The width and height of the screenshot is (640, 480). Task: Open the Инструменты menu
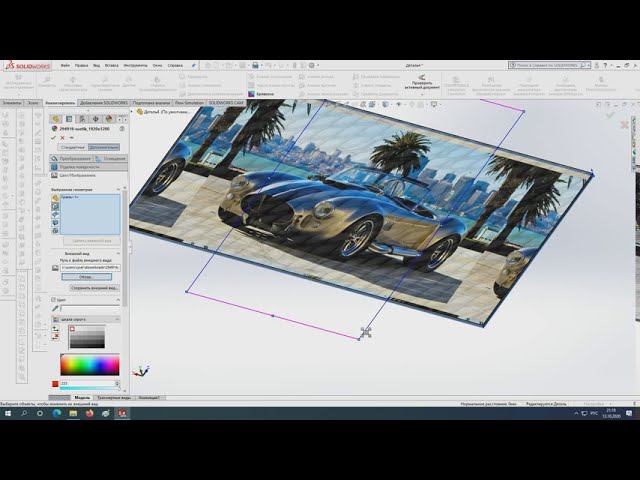136,65
